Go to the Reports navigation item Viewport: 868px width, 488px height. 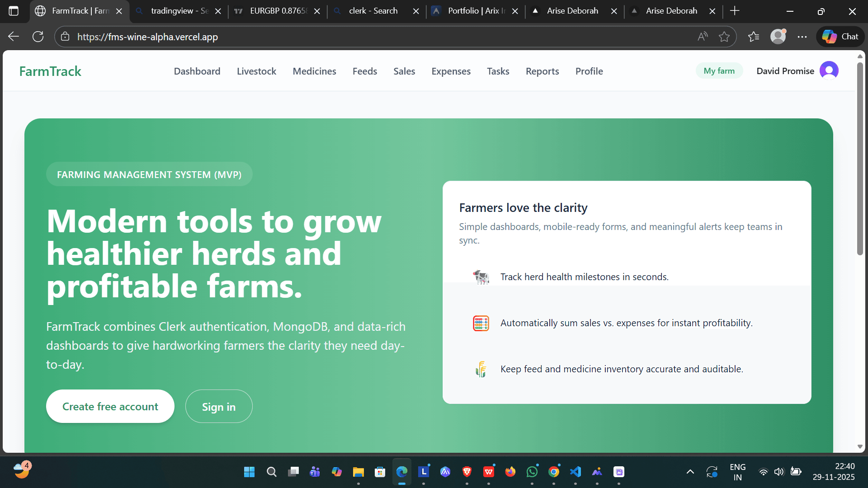pos(542,71)
